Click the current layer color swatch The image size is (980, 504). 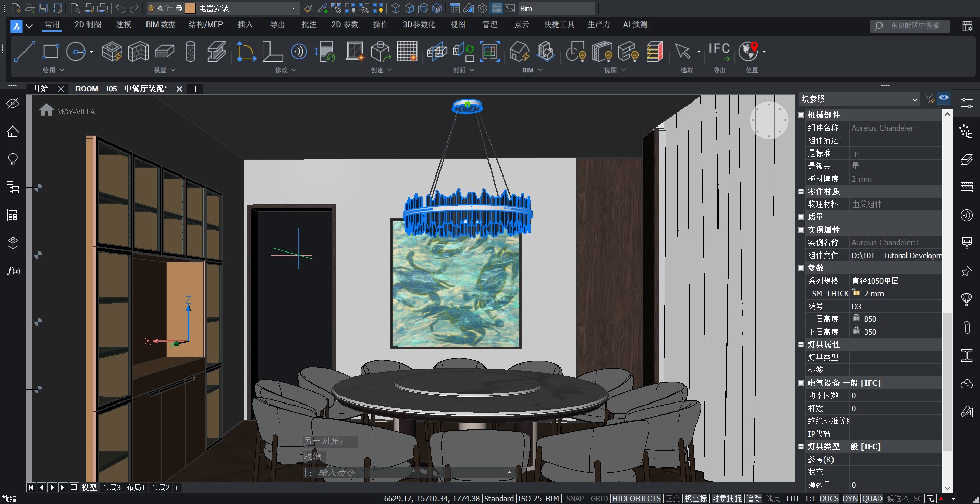(x=190, y=8)
